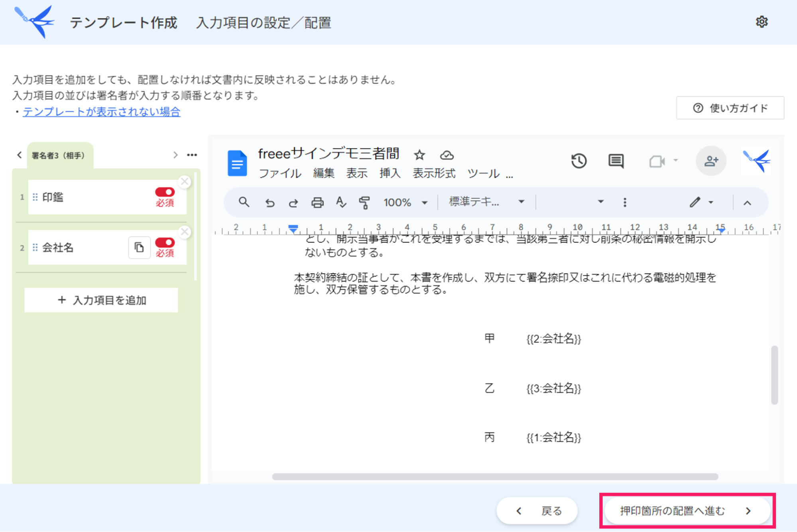
Task: Click the search magnifier in Docs toolbar
Action: tap(244, 202)
